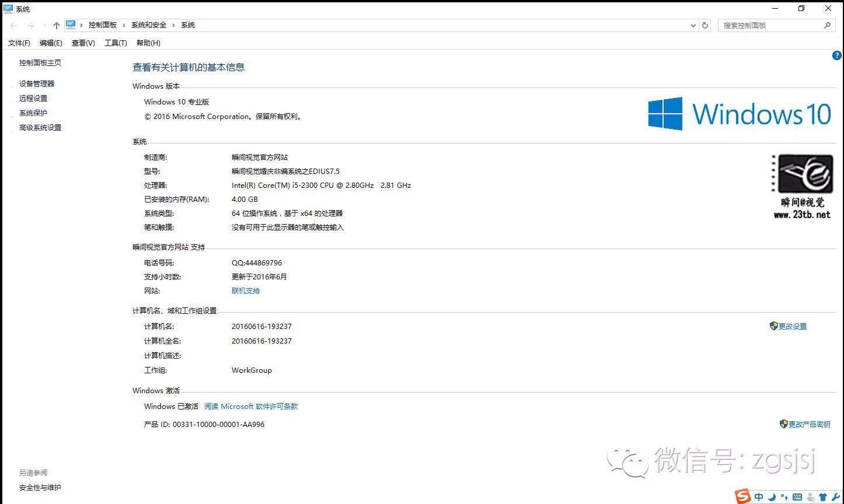The height and width of the screenshot is (504, 844).
Task: Click the Sogou user account icon
Action: (810, 497)
